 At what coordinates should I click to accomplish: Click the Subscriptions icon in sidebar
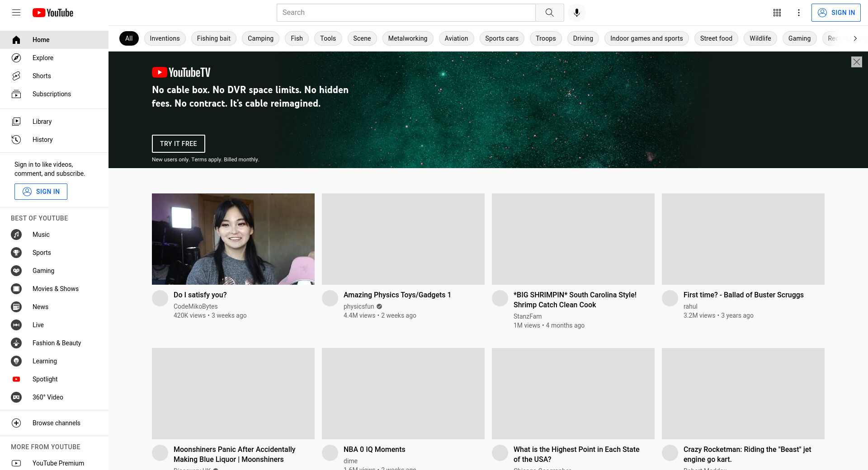click(16, 94)
